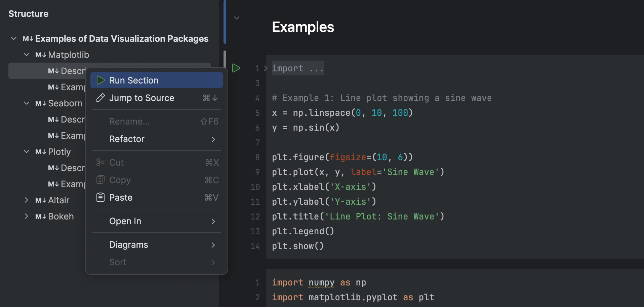Select root Examples of Data Visualization Packages node
644x307 pixels.
pos(122,39)
